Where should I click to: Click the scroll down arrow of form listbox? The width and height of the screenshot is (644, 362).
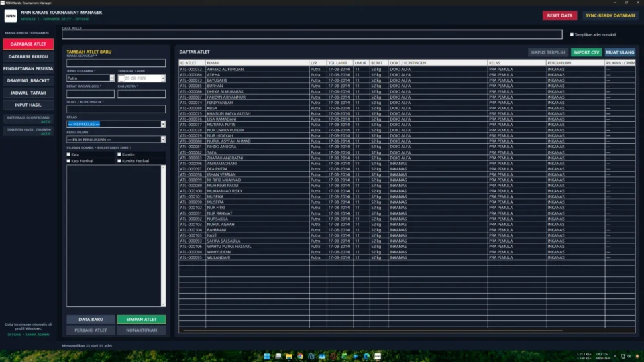[163, 304]
